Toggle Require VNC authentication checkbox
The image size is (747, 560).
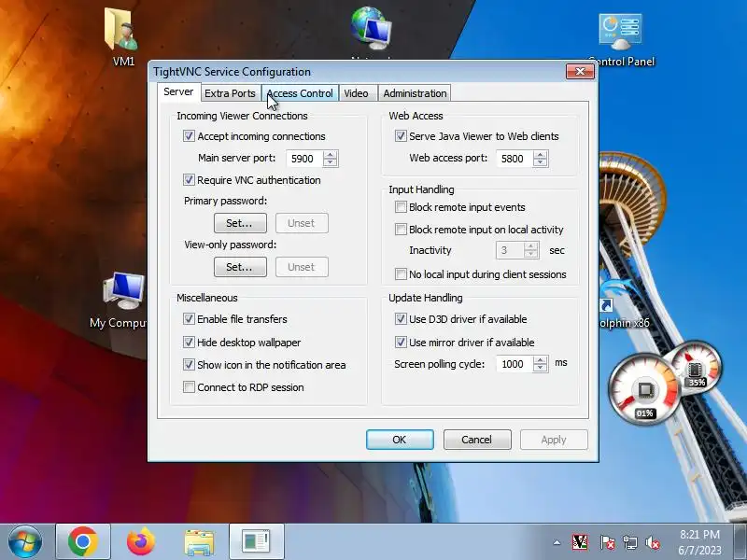point(189,180)
